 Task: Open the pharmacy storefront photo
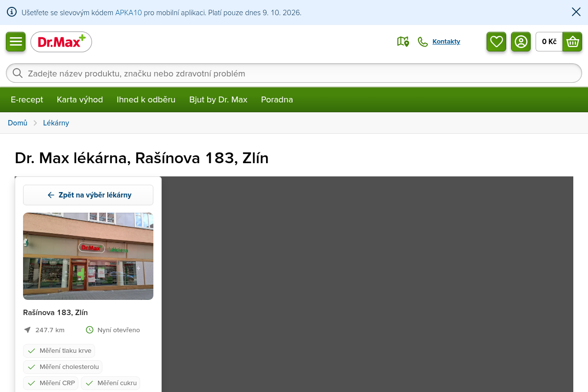click(88, 256)
